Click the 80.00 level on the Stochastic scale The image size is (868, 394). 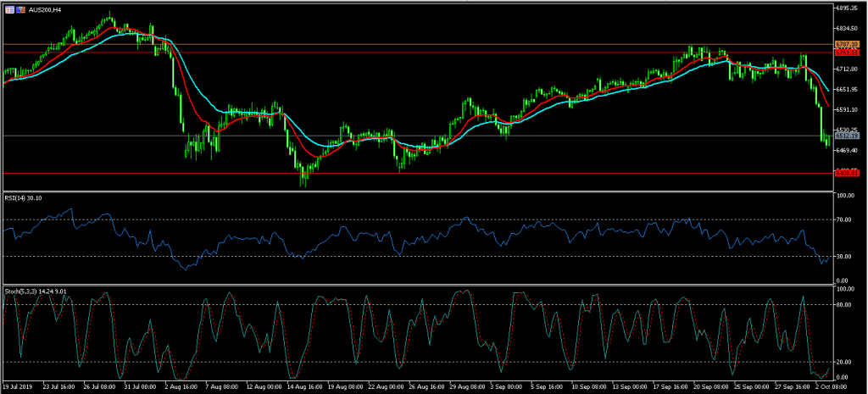click(x=843, y=304)
